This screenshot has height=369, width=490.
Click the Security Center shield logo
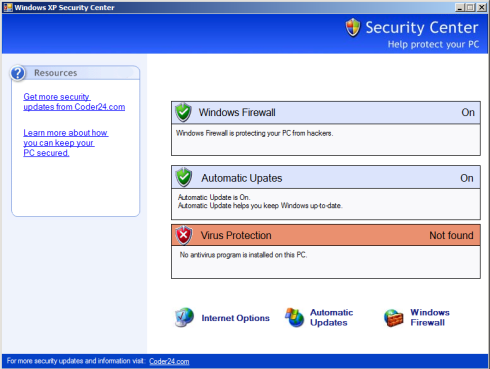[353, 27]
